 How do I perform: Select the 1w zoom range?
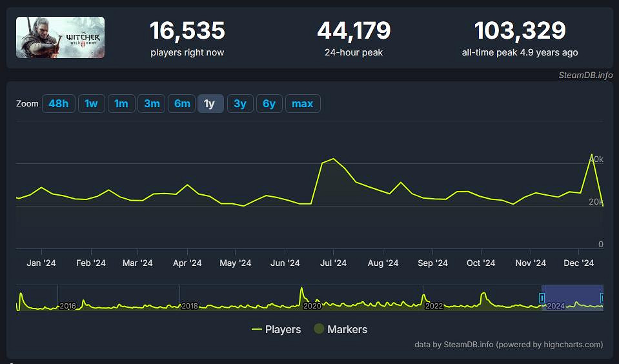pos(91,103)
